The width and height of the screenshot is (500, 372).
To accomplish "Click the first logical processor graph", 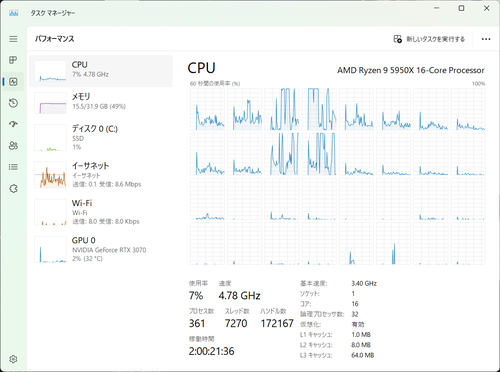I will tap(207, 109).
